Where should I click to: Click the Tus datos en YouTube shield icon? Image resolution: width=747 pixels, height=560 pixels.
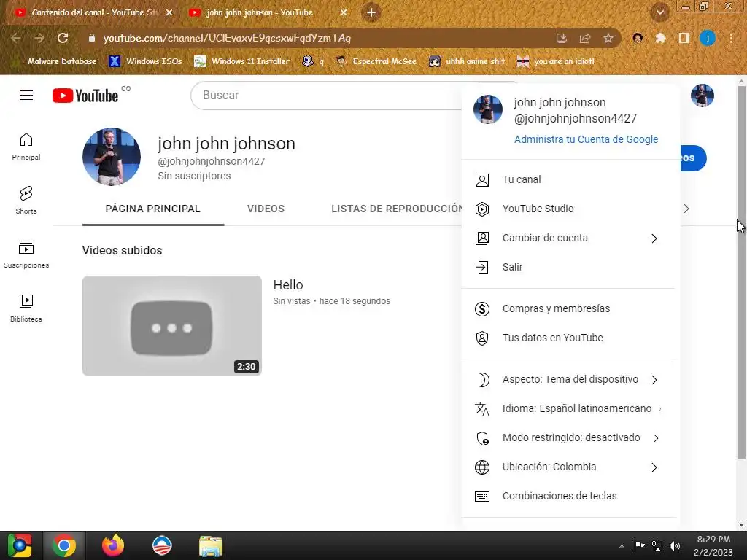[x=482, y=338]
